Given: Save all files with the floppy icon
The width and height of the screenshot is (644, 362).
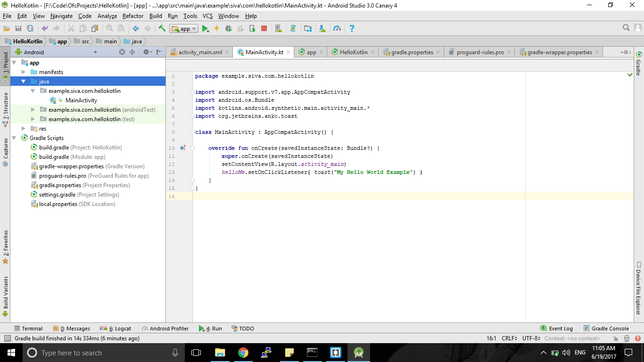Looking at the screenshot, I should click(18, 28).
